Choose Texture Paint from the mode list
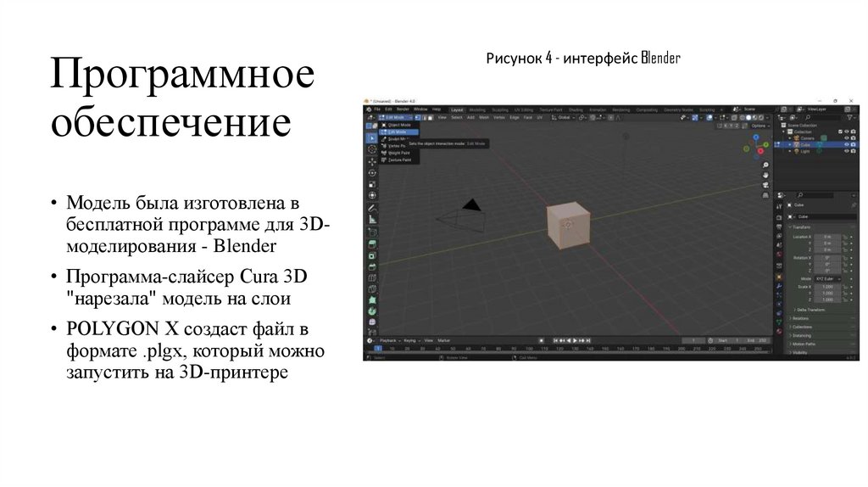Viewport: 868px width, 487px height. [x=398, y=160]
